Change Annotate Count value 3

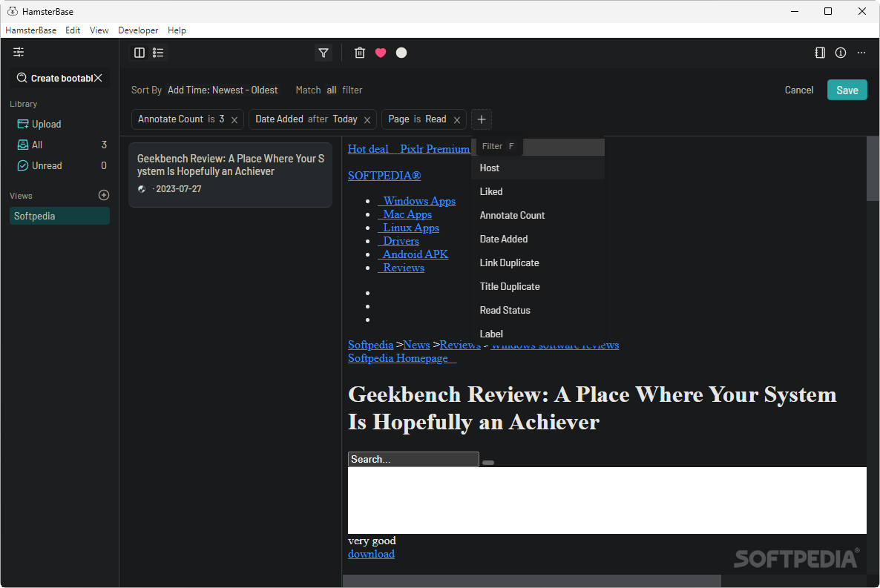pos(222,119)
